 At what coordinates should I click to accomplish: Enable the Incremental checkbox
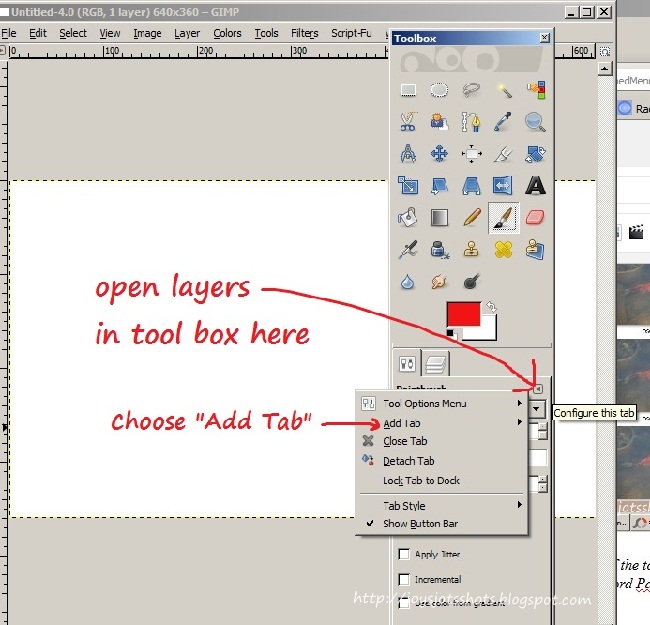pyautogui.click(x=404, y=579)
